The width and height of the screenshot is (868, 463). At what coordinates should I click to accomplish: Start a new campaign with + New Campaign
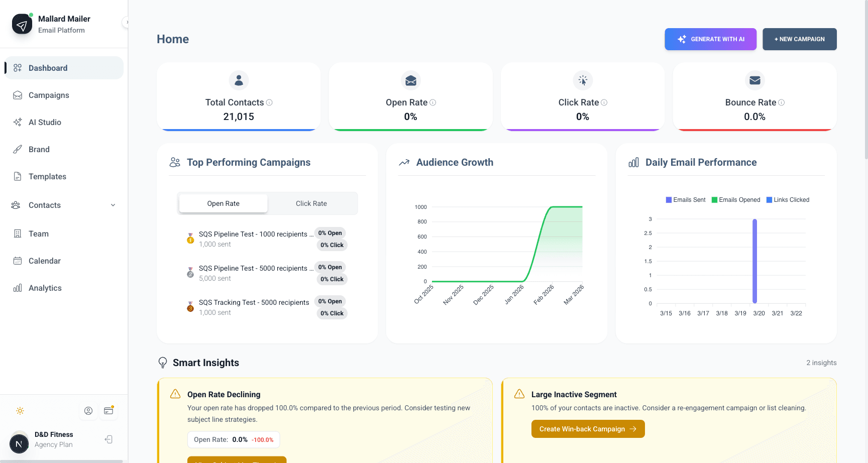point(799,39)
